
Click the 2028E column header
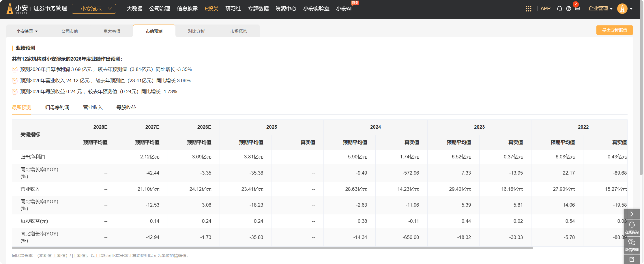click(90, 127)
